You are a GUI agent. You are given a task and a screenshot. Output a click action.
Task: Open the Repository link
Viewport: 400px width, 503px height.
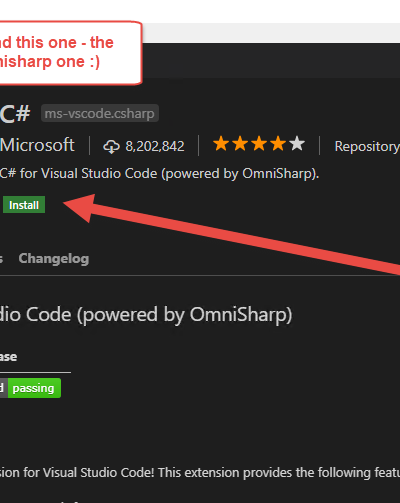tap(367, 146)
